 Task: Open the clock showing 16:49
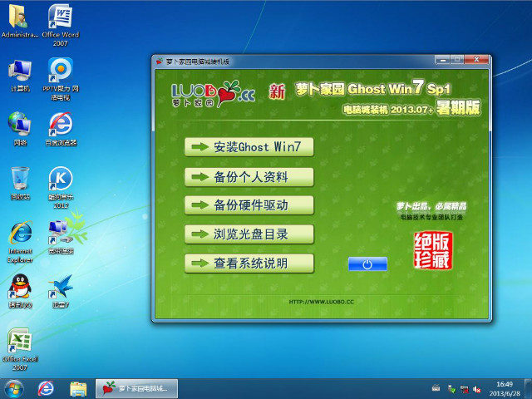click(505, 389)
